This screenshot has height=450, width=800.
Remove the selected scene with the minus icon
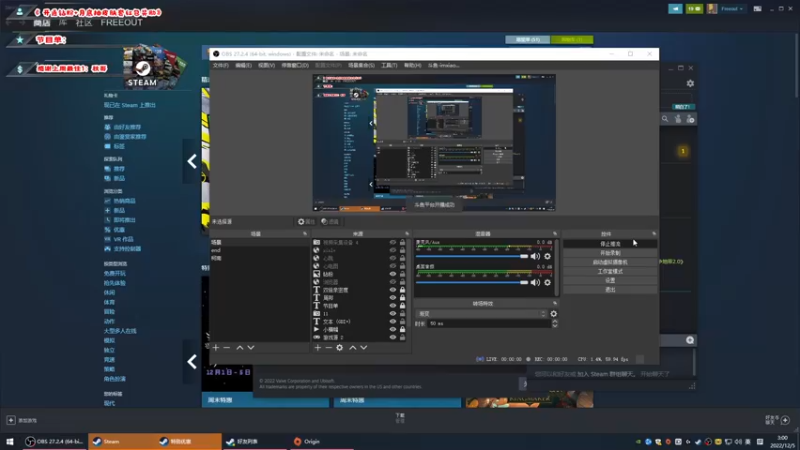227,347
